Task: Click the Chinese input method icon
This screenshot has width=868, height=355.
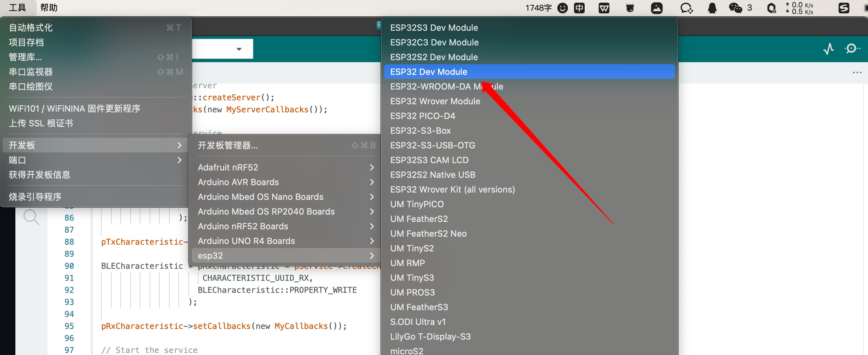Action: [579, 8]
